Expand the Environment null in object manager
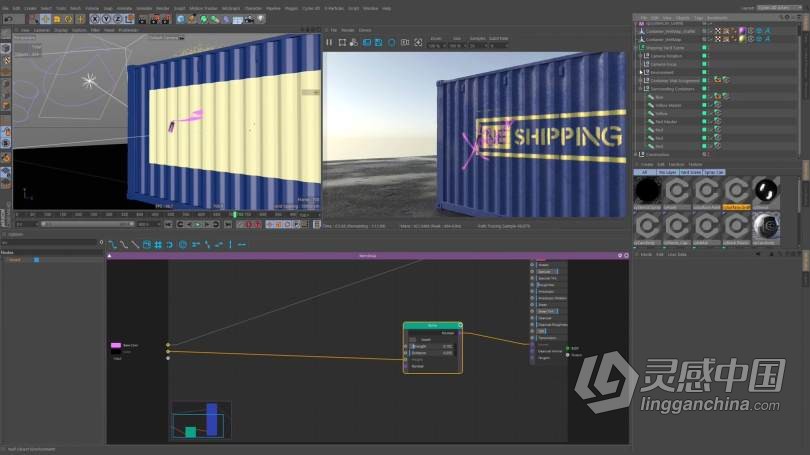This screenshot has width=810, height=455. 641,72
